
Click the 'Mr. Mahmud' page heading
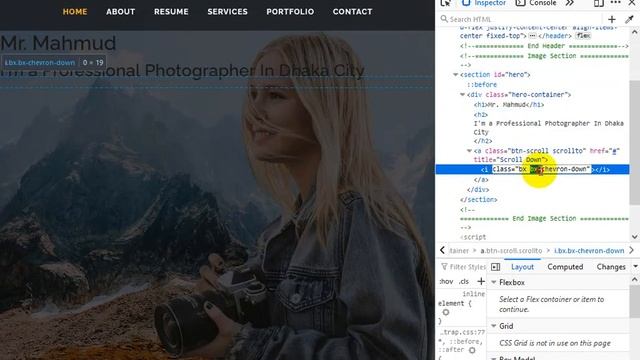[x=58, y=43]
